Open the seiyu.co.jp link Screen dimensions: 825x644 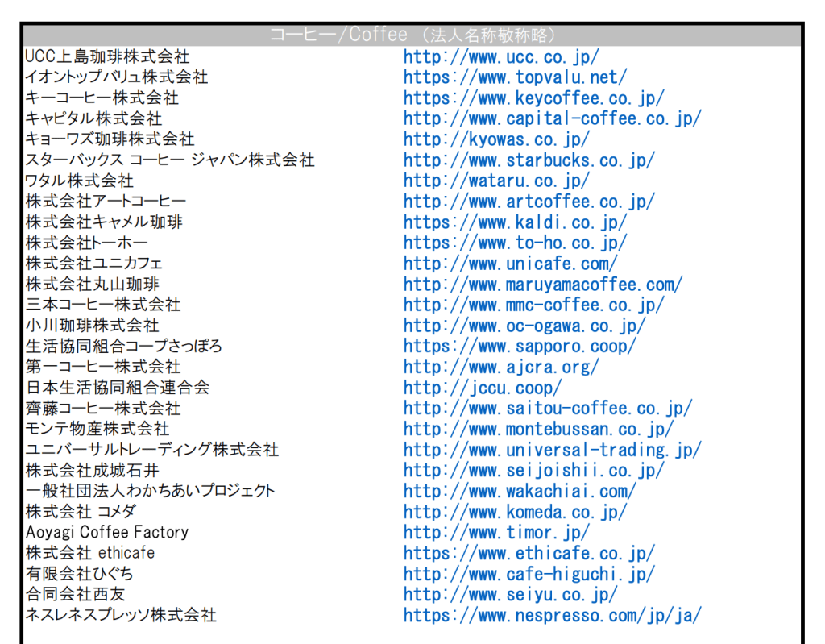point(510,595)
